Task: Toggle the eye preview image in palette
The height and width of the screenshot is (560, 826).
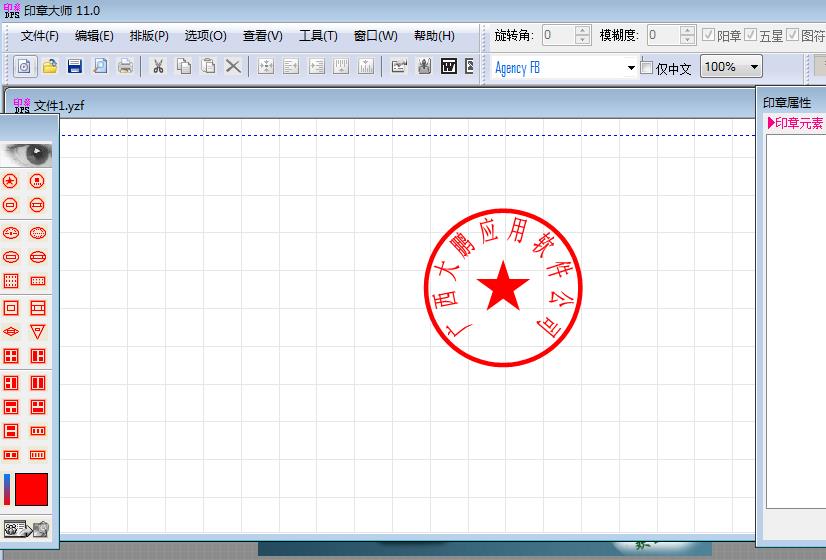Action: [x=26, y=154]
